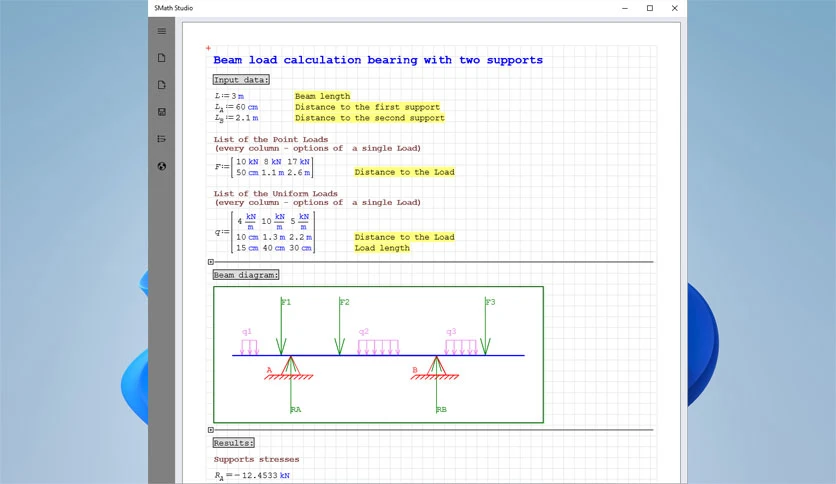This screenshot has width=836, height=484.
Task: Click the F point loads matrix
Action: pyautogui.click(x=264, y=167)
